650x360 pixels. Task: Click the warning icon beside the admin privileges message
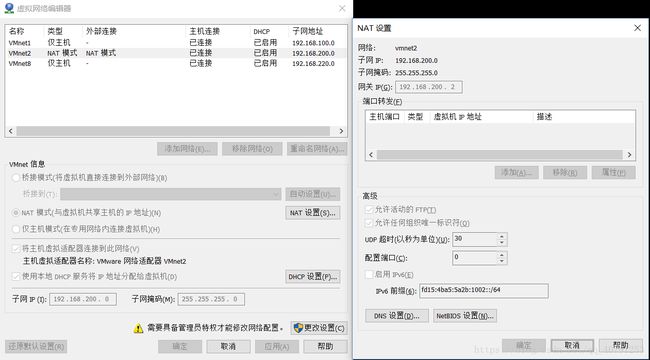click(138, 328)
